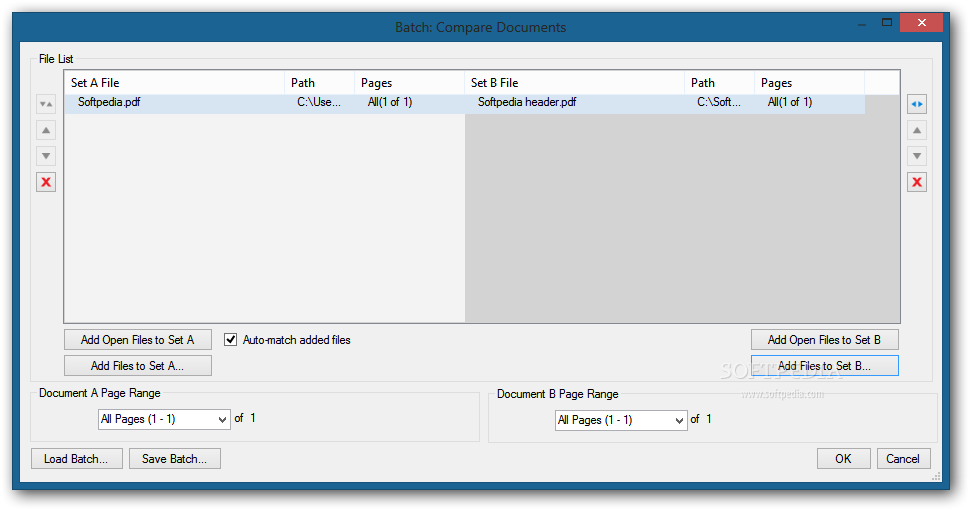The height and width of the screenshot is (510, 970).
Task: Open the Load Batch dialog
Action: point(77,459)
